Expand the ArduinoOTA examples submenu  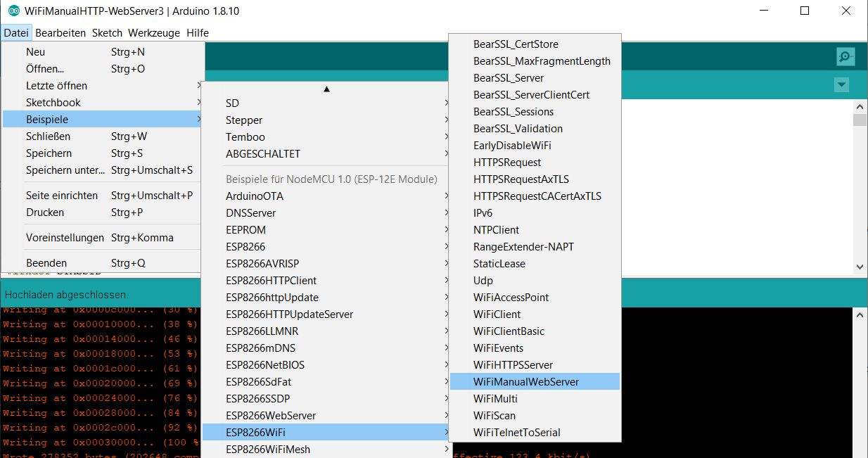(x=255, y=196)
